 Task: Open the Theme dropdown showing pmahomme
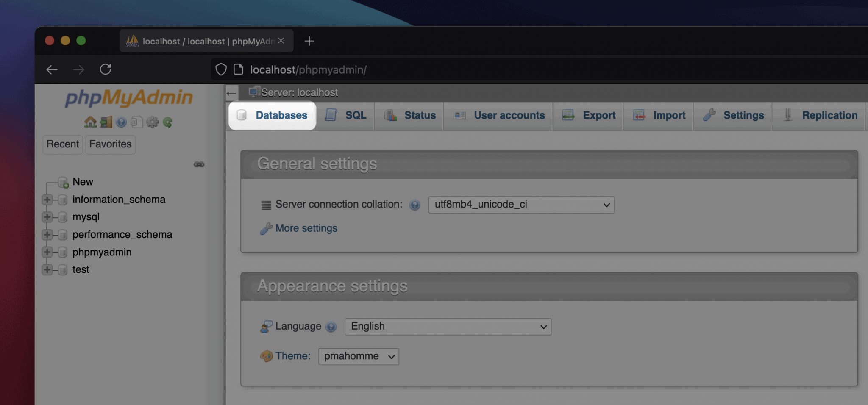(x=358, y=356)
